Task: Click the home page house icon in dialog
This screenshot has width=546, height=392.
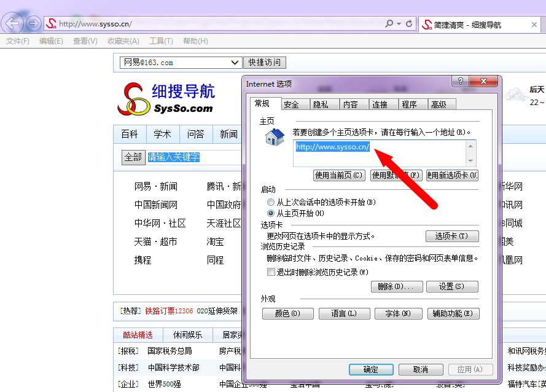Action: (275, 136)
